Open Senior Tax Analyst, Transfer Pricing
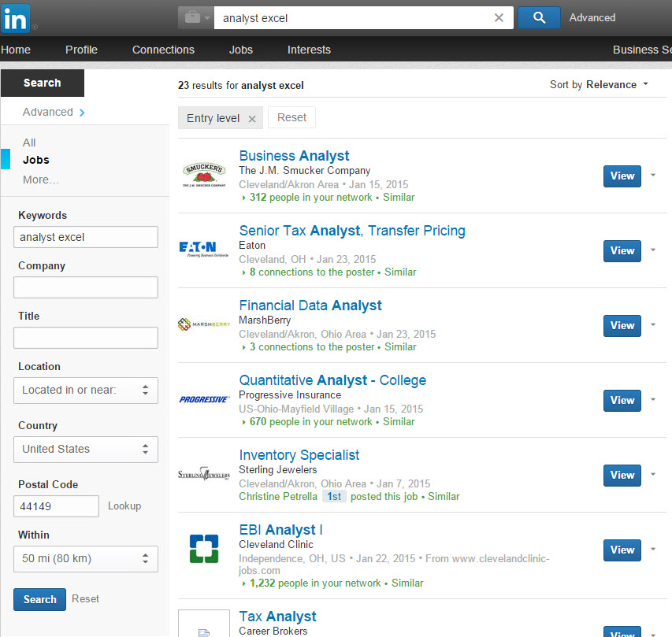The image size is (672, 637). click(x=352, y=231)
